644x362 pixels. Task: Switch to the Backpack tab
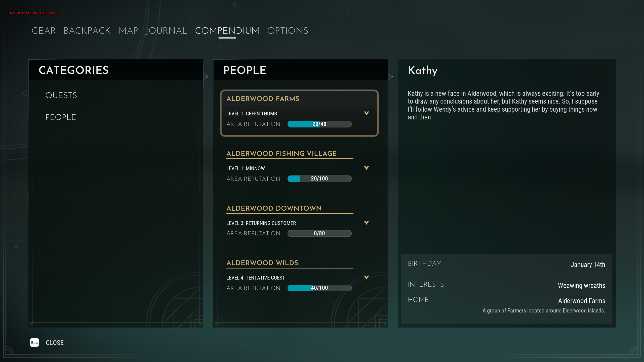87,31
